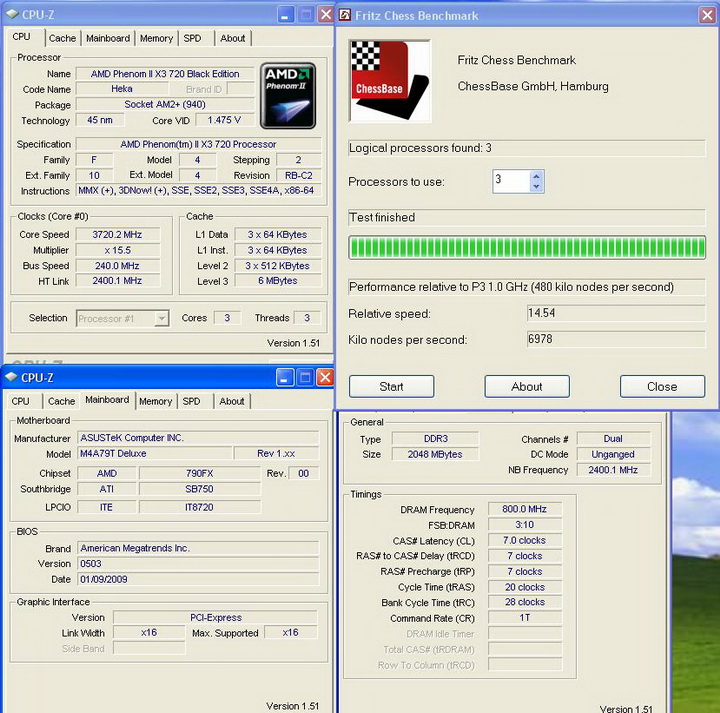This screenshot has width=720, height=713.
Task: Open Memory tab in lower CPU-Z window
Action: click(155, 401)
